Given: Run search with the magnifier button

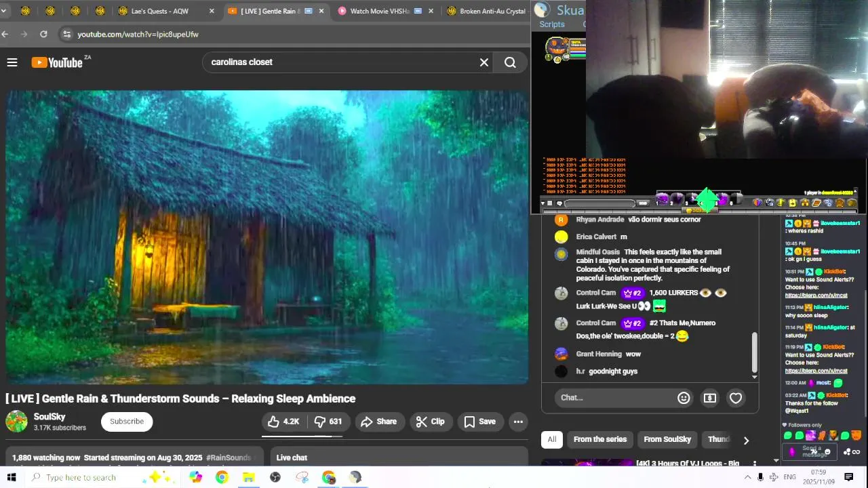Looking at the screenshot, I should (x=510, y=62).
